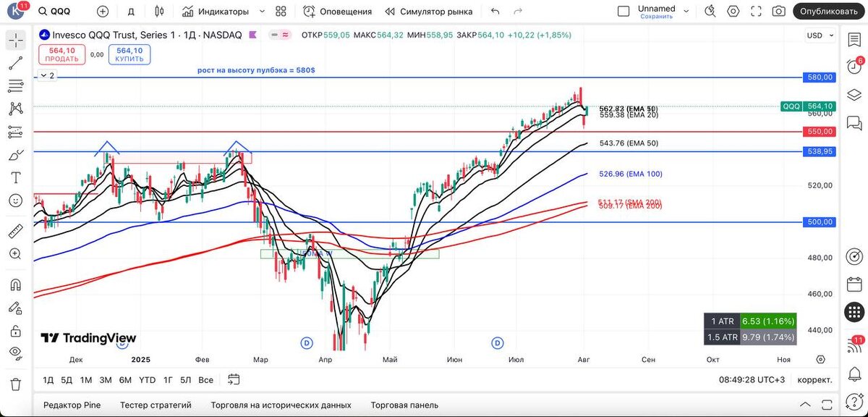This screenshot has height=417, width=868.
Task: Click the Опубликовать button
Action: tap(828, 12)
